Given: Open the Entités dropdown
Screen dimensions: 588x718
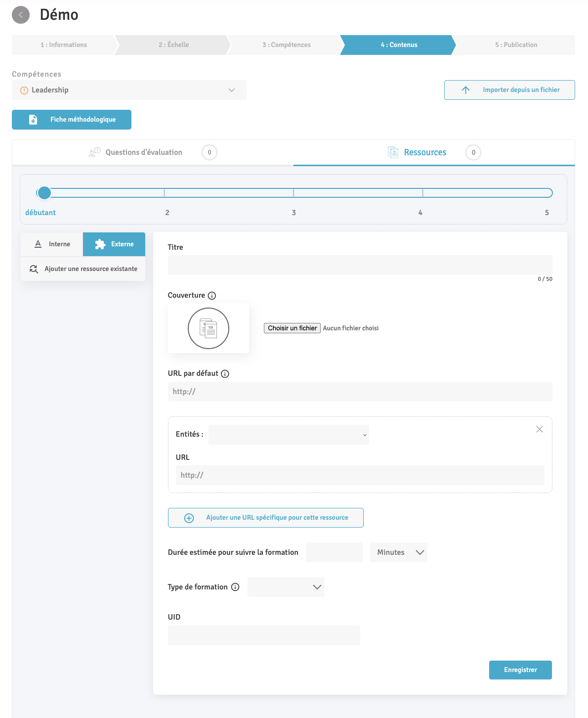Looking at the screenshot, I should pyautogui.click(x=289, y=435).
